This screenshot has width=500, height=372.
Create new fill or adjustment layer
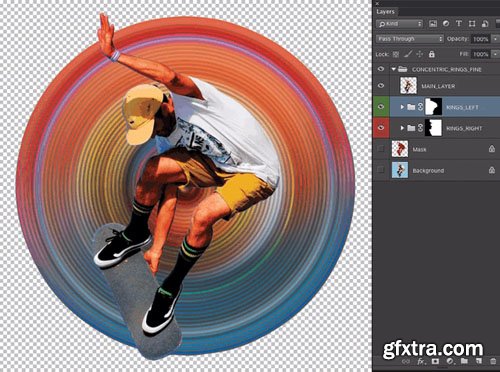tap(450, 361)
